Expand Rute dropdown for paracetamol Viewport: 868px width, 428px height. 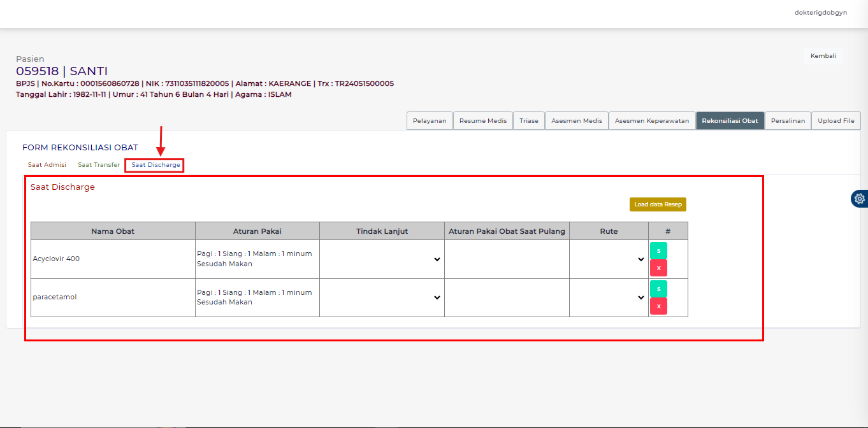coord(609,297)
